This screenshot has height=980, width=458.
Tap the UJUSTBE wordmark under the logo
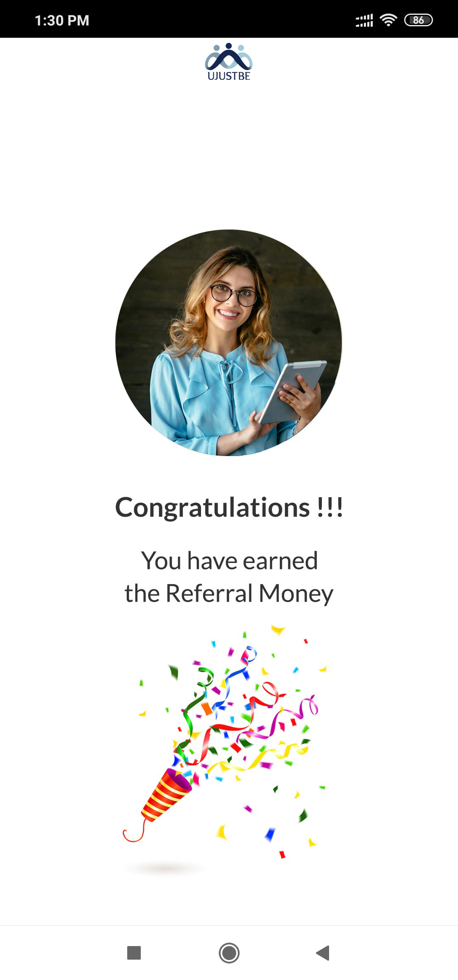229,76
